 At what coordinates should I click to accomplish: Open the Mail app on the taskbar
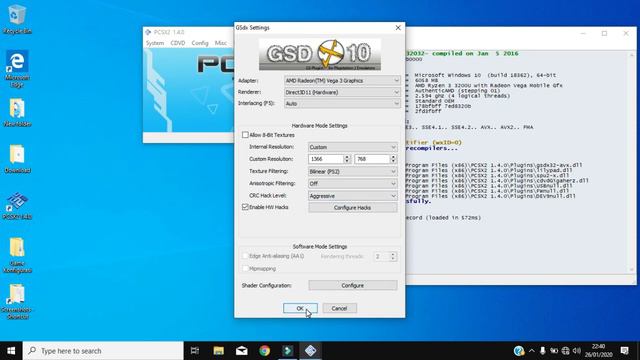242,351
